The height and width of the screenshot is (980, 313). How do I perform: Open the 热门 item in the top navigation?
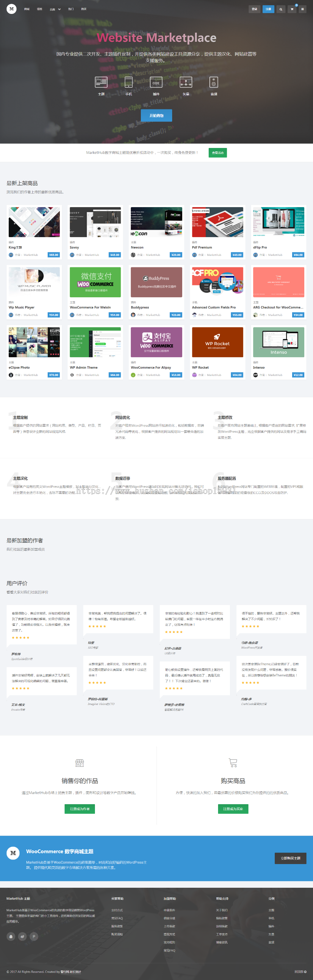tap(71, 9)
